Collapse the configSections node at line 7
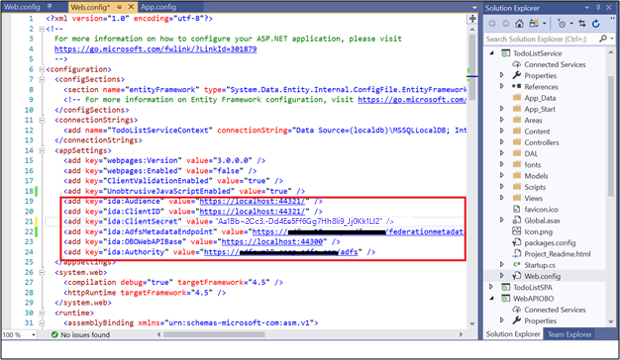Screen dimensions: 620x360 point(42,79)
